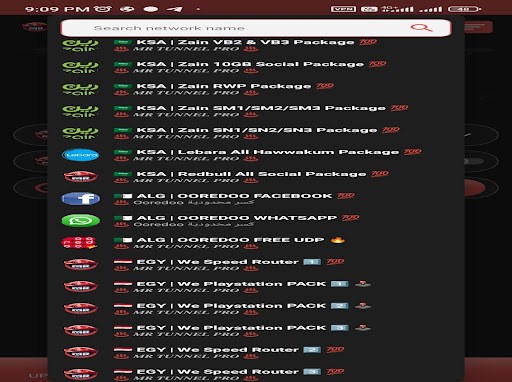Select KSA Zain VB2 & VB3 Package
This screenshot has width=512, height=382.
pos(256,45)
